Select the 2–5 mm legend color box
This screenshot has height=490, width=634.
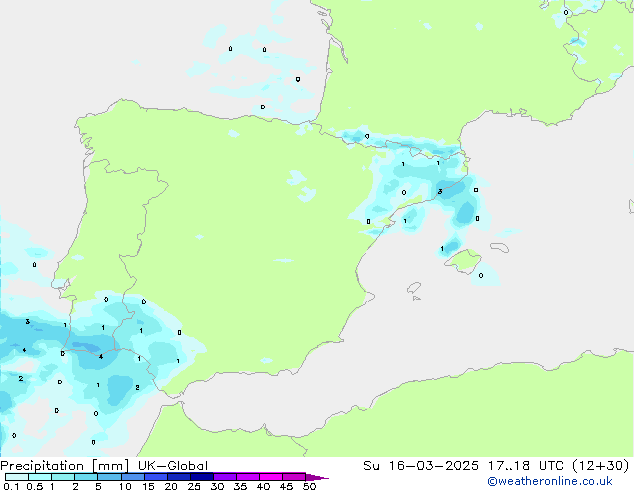point(86,477)
